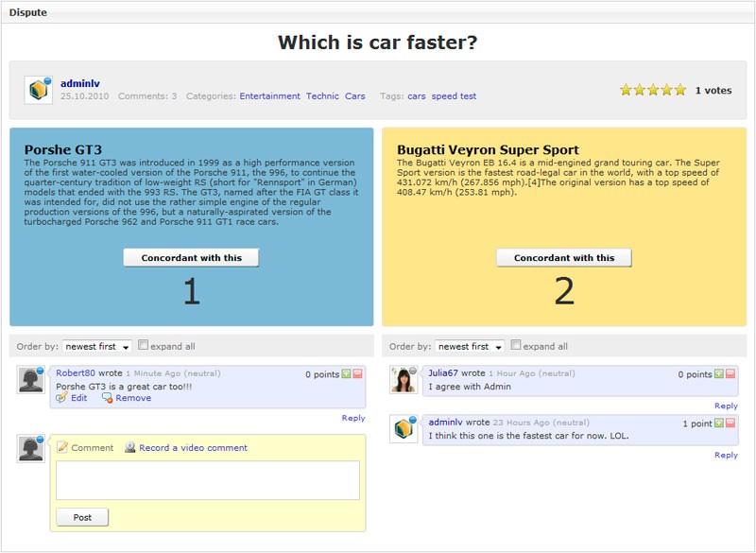Image resolution: width=756 pixels, height=553 pixels.
Task: Downvote Robert80's comment with the red minus
Action: click(x=357, y=373)
